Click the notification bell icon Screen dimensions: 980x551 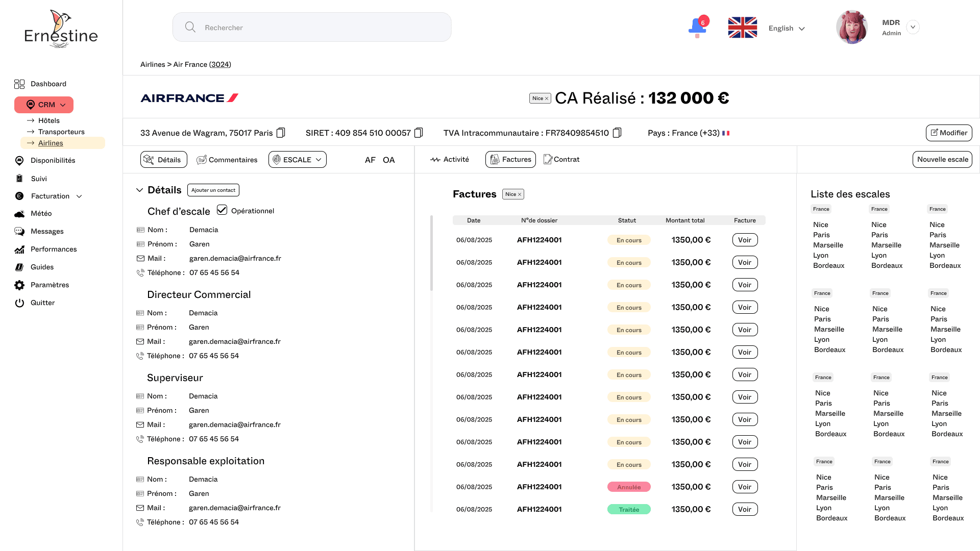[x=697, y=27]
